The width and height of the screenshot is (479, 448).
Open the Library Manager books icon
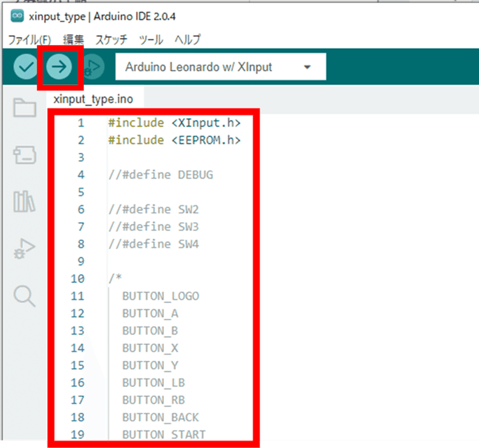(25, 201)
